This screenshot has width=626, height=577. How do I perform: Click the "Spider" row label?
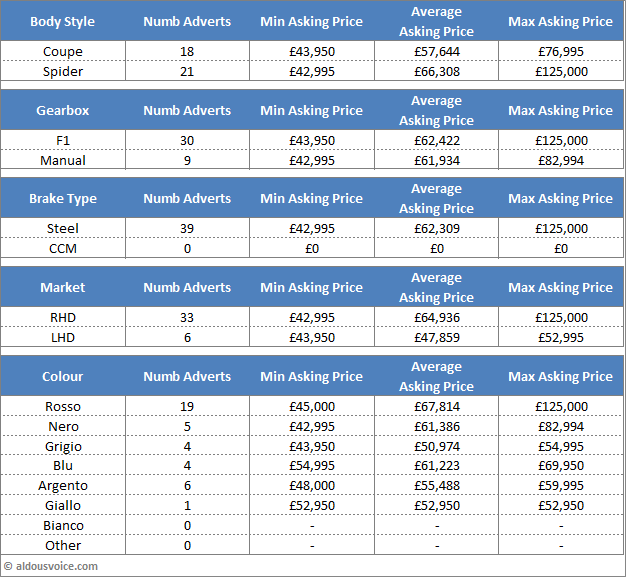pyautogui.click(x=63, y=72)
